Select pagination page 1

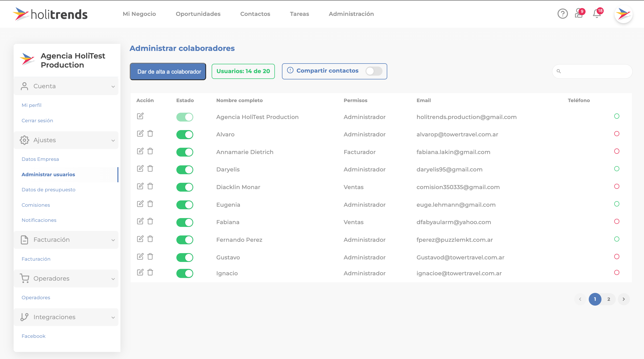pyautogui.click(x=595, y=299)
